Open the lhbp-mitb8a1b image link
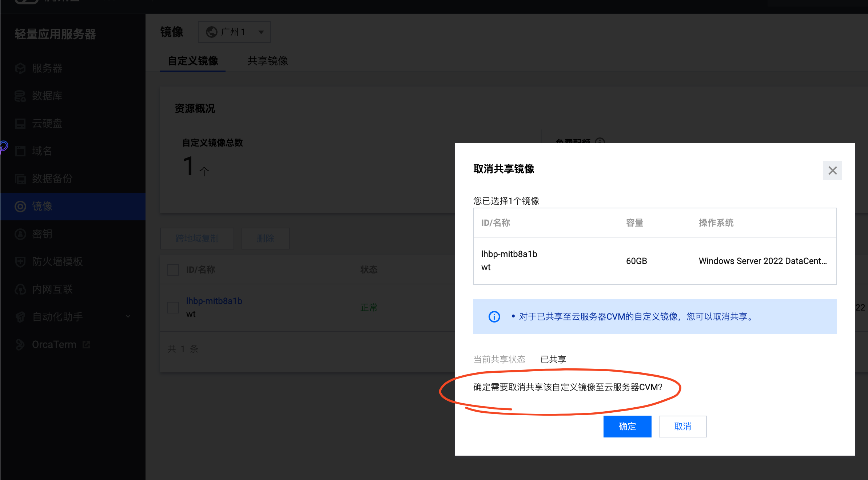868x480 pixels. 214,301
